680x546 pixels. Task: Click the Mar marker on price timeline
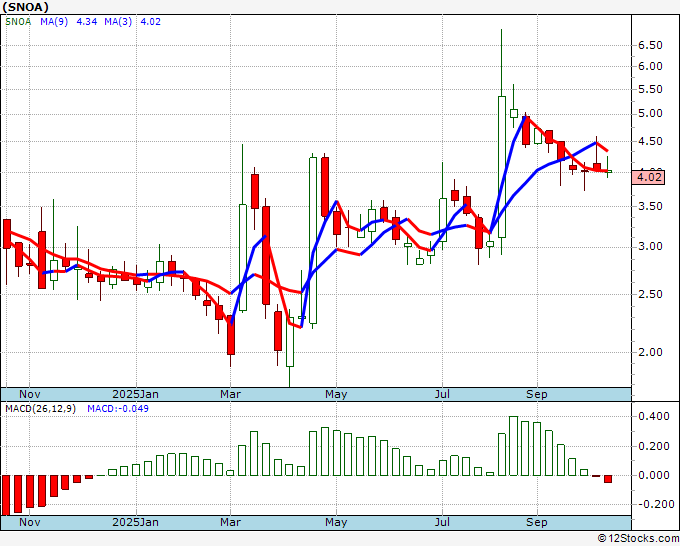pos(230,394)
